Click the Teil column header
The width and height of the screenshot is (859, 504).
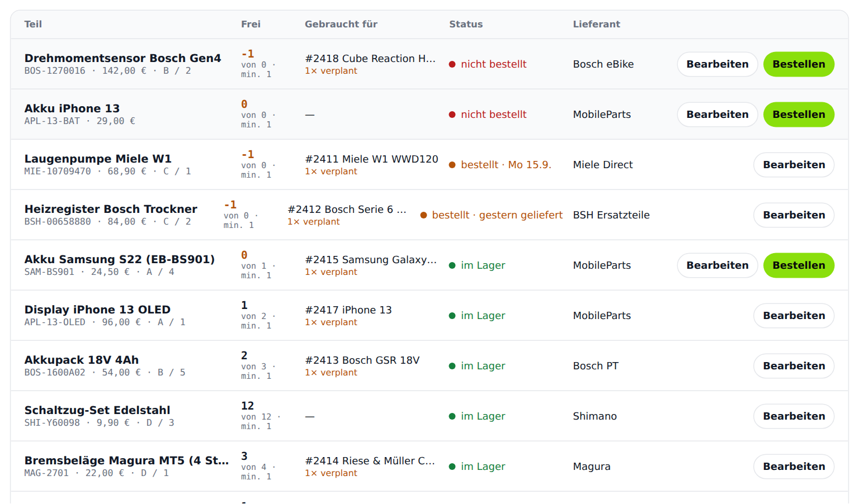click(x=33, y=24)
